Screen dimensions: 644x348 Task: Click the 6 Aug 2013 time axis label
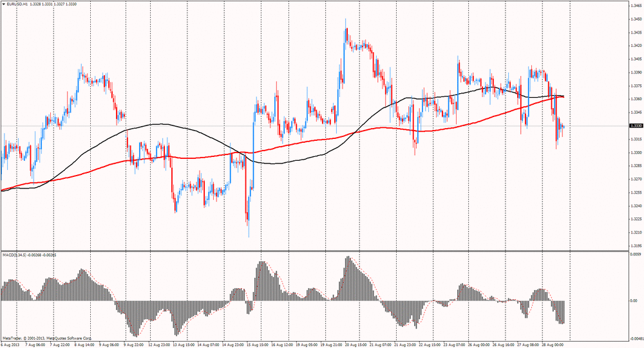[8, 345]
